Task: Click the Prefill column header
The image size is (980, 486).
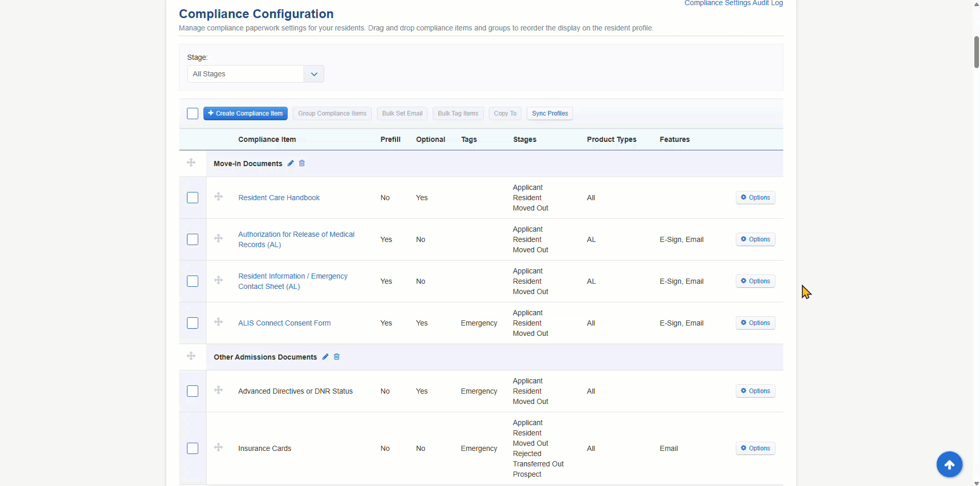Action: tap(390, 139)
